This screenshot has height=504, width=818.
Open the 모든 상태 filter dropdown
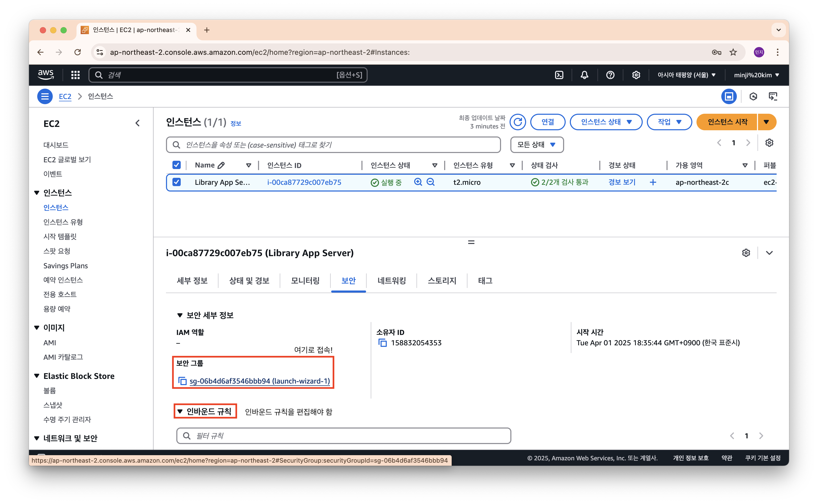tap(537, 145)
